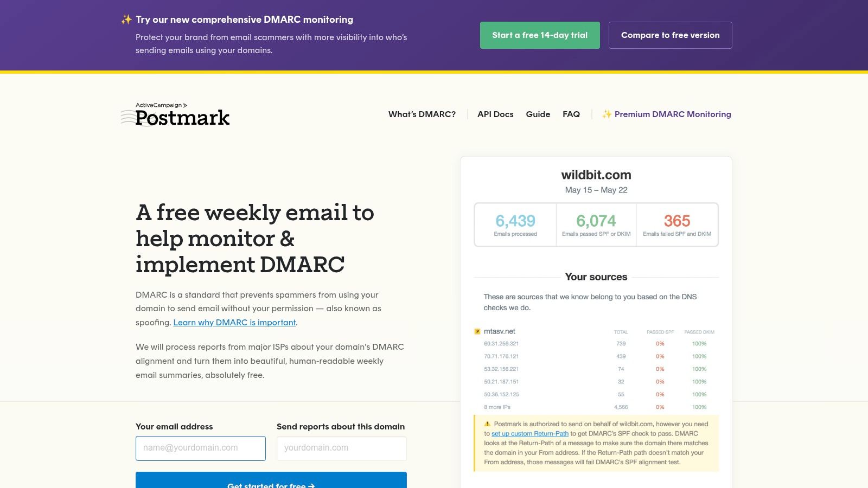Click IP address 60.31.256.321

(x=501, y=344)
